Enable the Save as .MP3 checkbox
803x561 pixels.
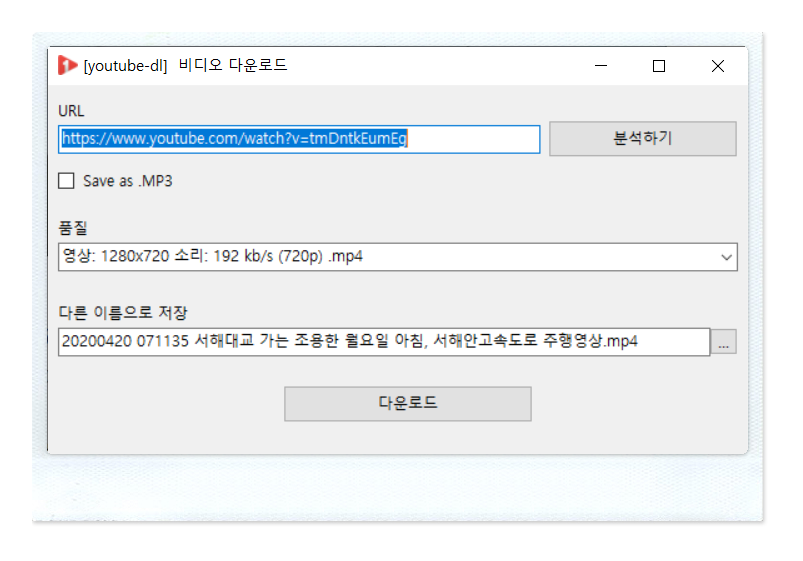(x=66, y=181)
